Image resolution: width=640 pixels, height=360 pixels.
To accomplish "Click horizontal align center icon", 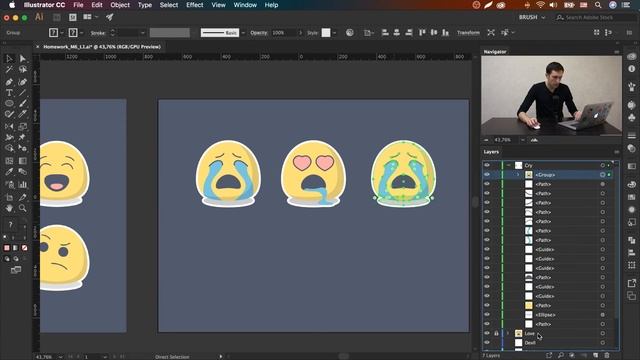I will [x=396, y=33].
